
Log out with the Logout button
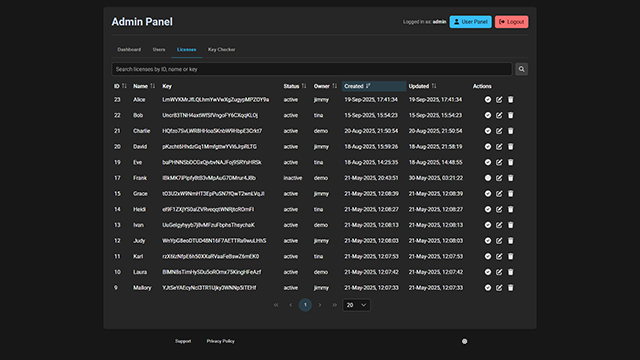[511, 22]
